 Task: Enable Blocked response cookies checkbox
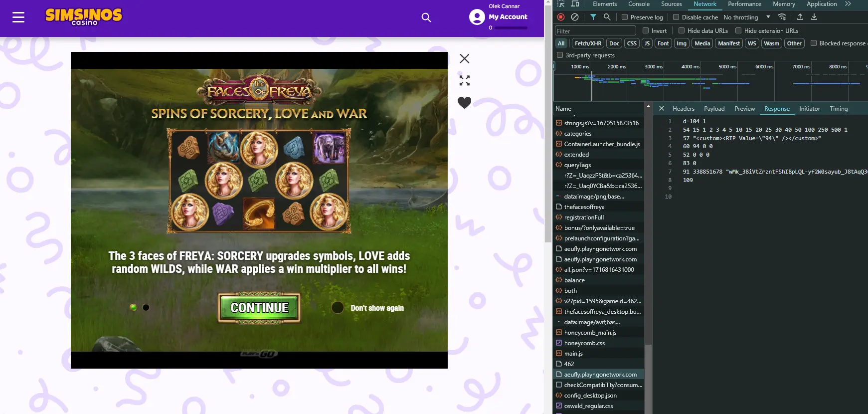[814, 43]
